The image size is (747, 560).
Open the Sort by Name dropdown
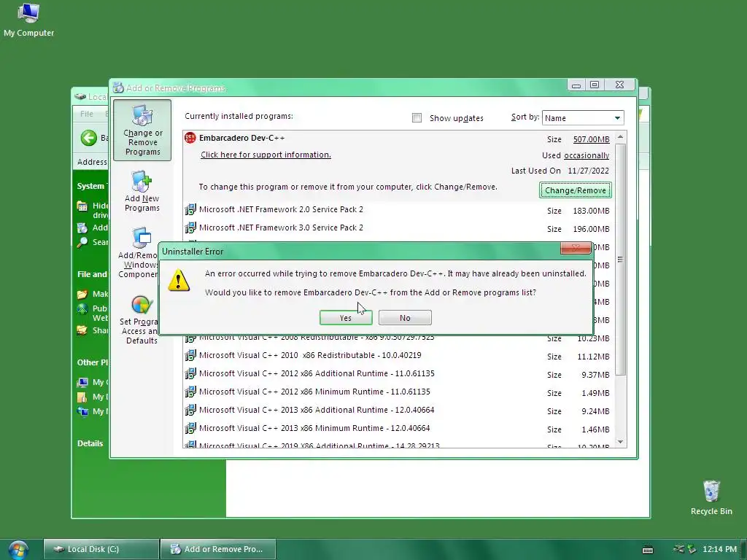(583, 117)
